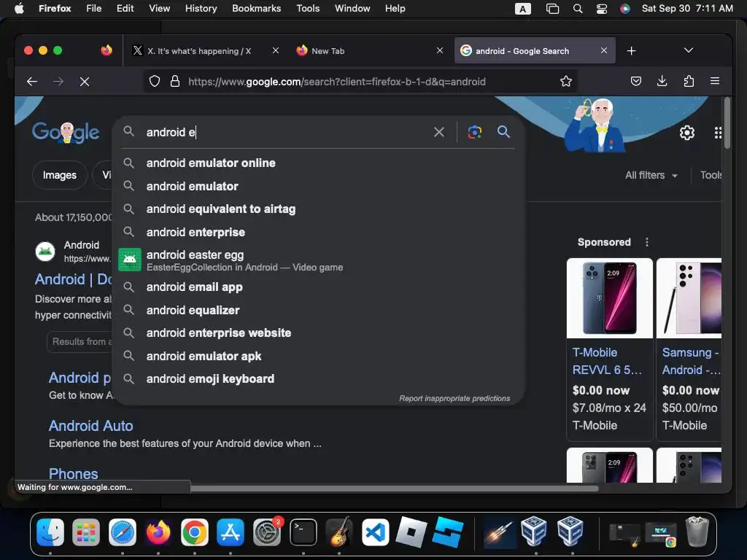Expand the list all tabs chevron
This screenshot has width=747, height=560.
[689, 50]
